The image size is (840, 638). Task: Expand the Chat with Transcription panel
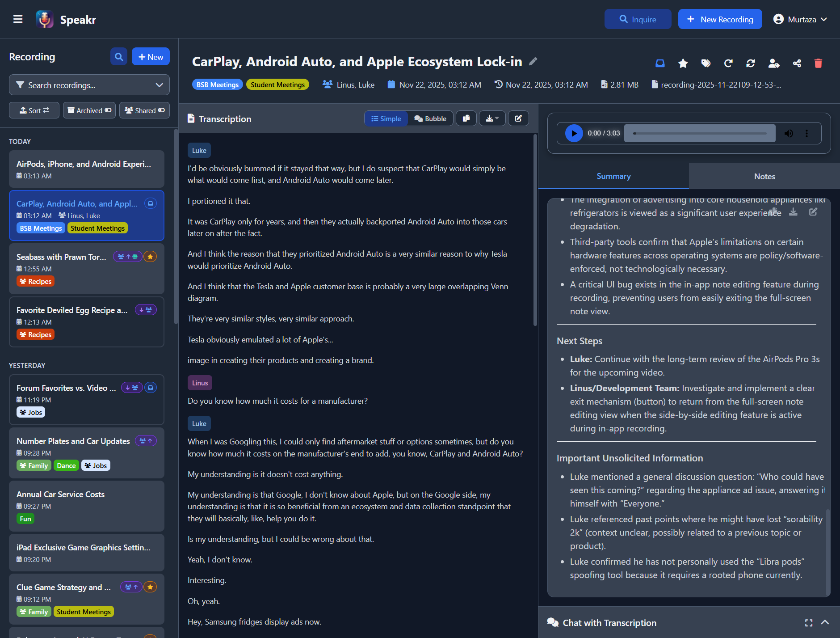825,622
